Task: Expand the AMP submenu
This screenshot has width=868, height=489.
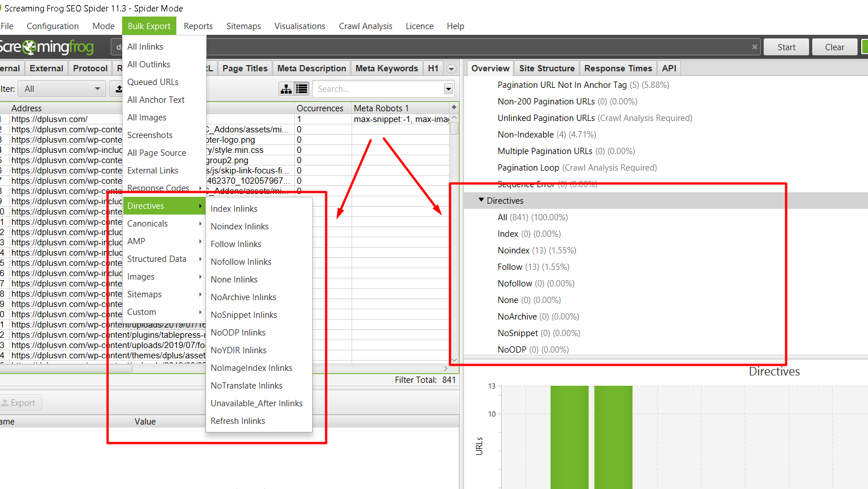Action: (164, 241)
